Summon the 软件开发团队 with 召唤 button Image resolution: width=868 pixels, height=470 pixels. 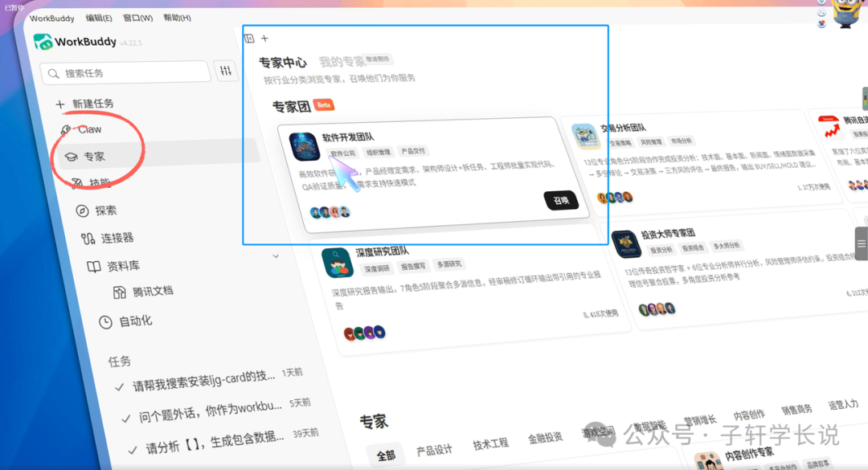coord(561,200)
